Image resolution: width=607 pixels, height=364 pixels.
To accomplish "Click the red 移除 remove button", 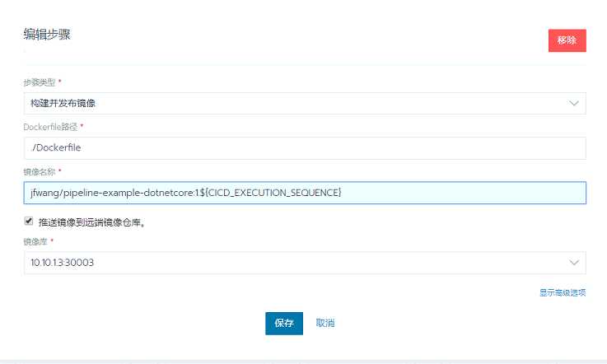I will pyautogui.click(x=567, y=40).
